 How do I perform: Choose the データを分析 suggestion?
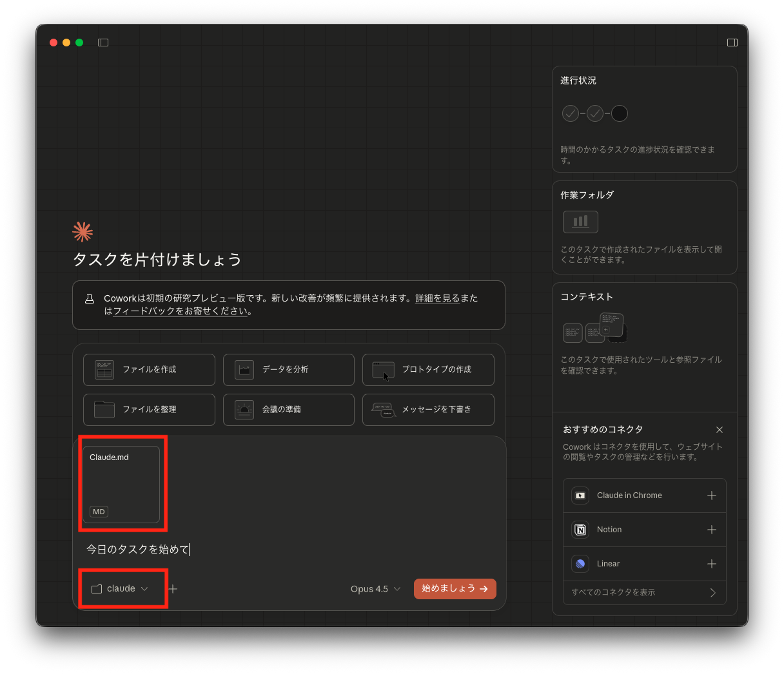[x=288, y=370]
